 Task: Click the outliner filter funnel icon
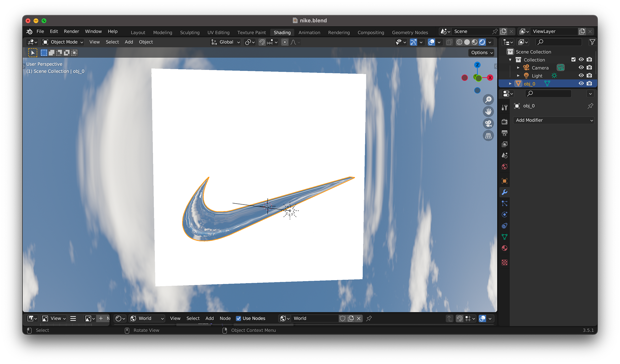tap(592, 42)
